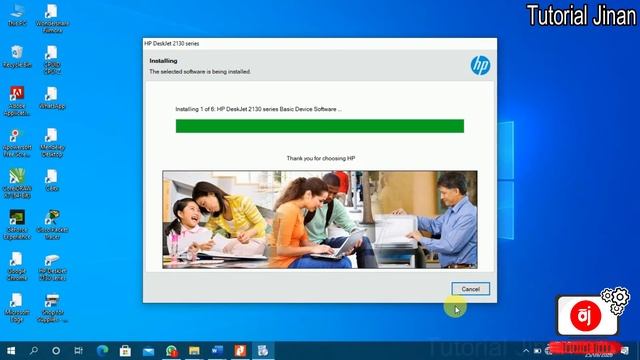Image resolution: width=640 pixels, height=360 pixels.
Task: Switch to PowerPoint in the taskbar
Action: [240, 351]
